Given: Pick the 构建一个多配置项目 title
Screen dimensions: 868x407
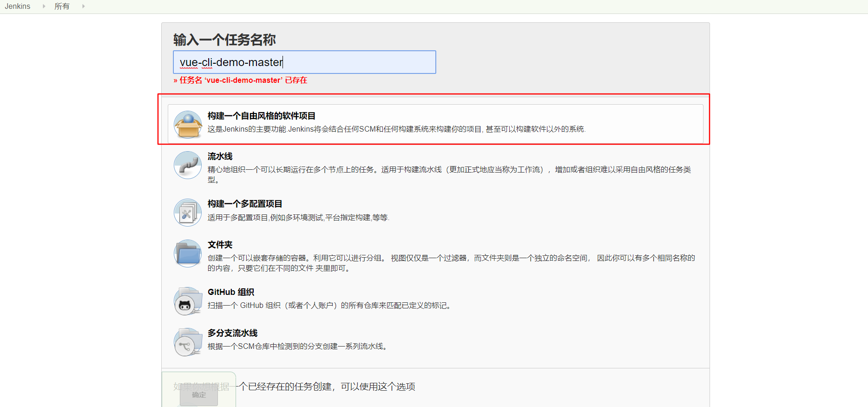Looking at the screenshot, I should click(x=245, y=204).
